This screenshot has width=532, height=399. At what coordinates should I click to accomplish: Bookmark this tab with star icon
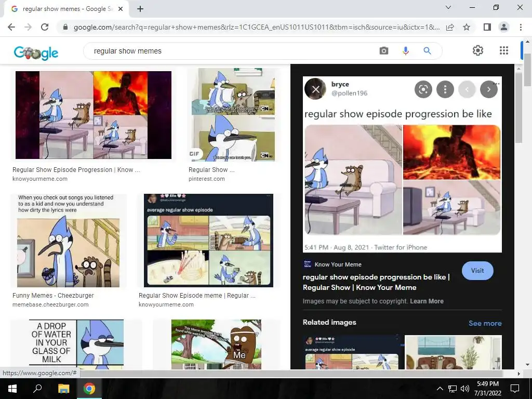click(x=467, y=27)
